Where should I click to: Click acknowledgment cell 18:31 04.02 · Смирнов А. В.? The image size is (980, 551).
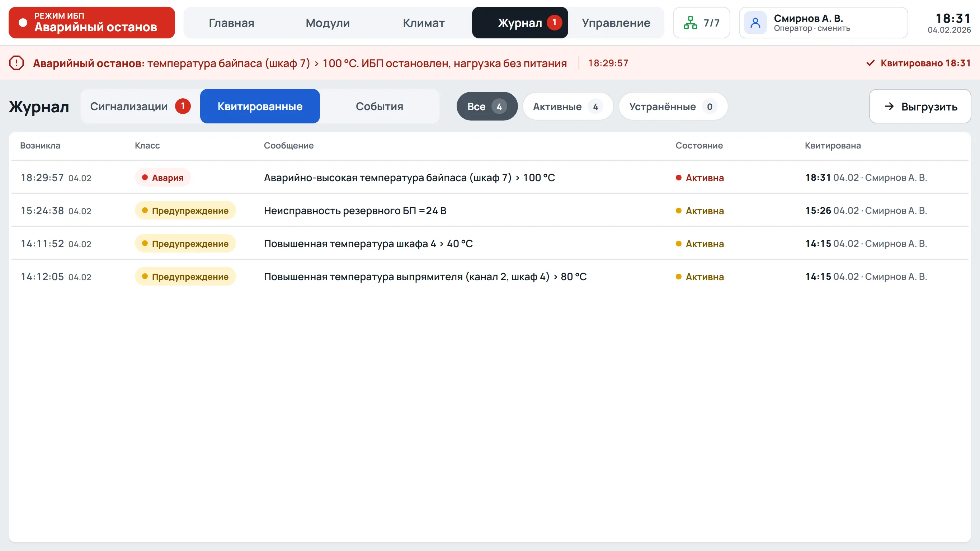pyautogui.click(x=866, y=177)
